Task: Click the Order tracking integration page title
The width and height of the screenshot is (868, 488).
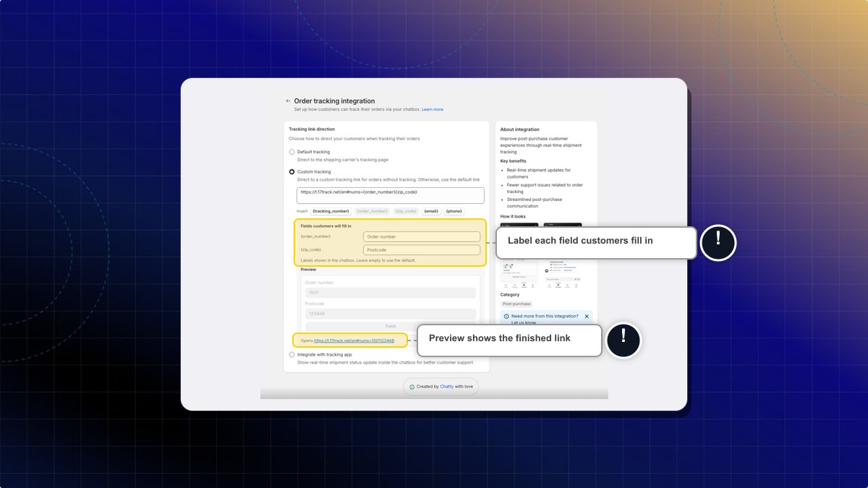Action: [334, 101]
